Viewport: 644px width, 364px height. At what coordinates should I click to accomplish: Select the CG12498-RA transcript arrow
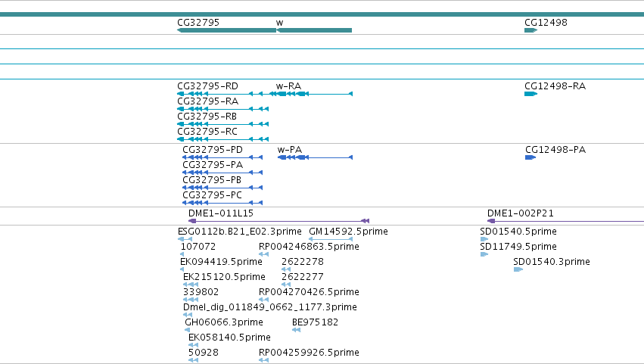(x=530, y=94)
